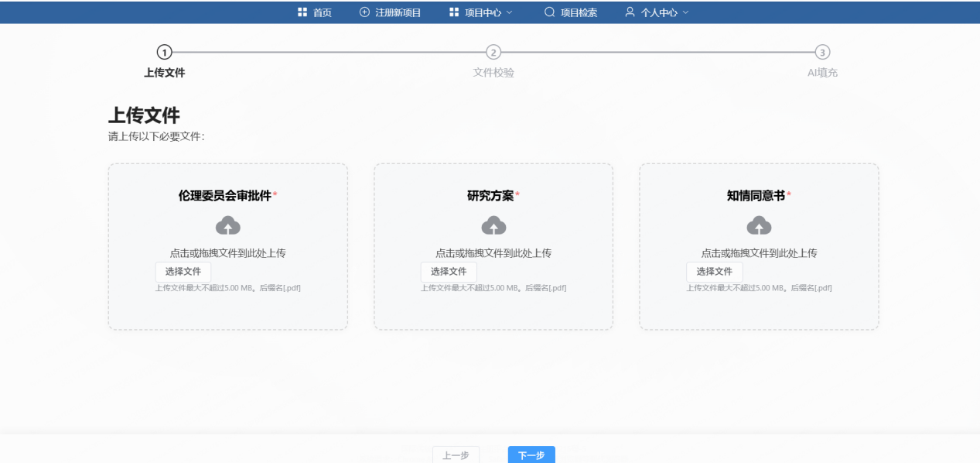The height and width of the screenshot is (463, 980).
Task: Click the grid icon beside 项目中心
Action: (x=454, y=12)
